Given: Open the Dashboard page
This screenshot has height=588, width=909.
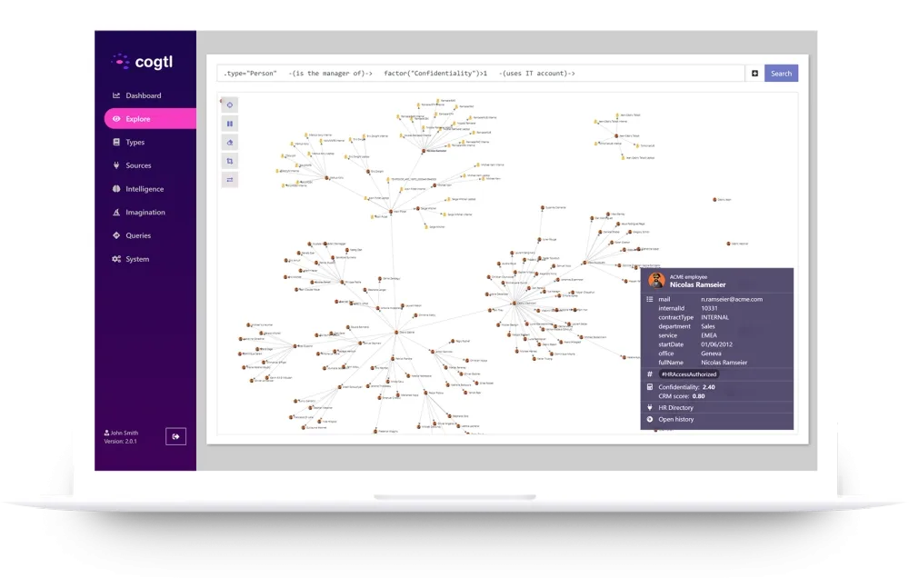Looking at the screenshot, I should (x=143, y=95).
